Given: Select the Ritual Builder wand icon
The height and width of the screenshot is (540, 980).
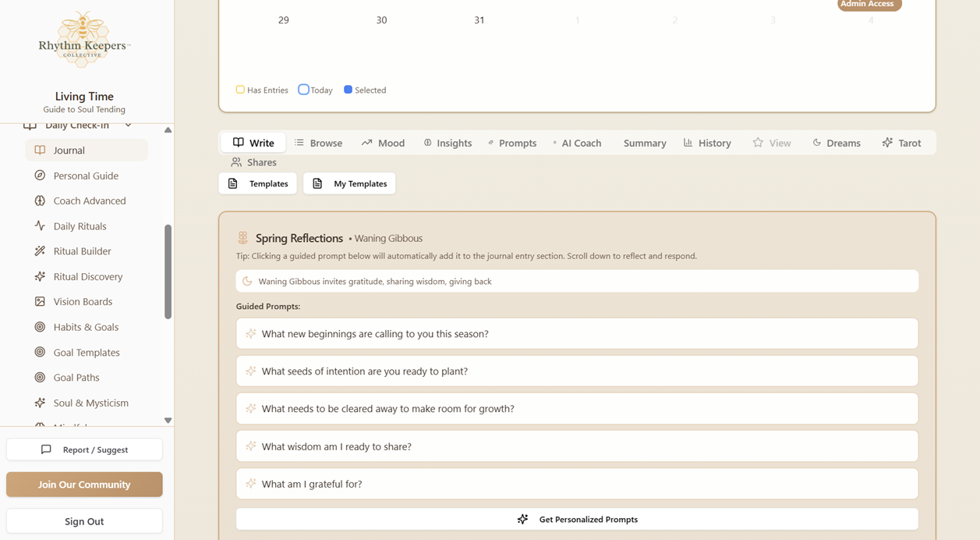Looking at the screenshot, I should click(x=40, y=251).
